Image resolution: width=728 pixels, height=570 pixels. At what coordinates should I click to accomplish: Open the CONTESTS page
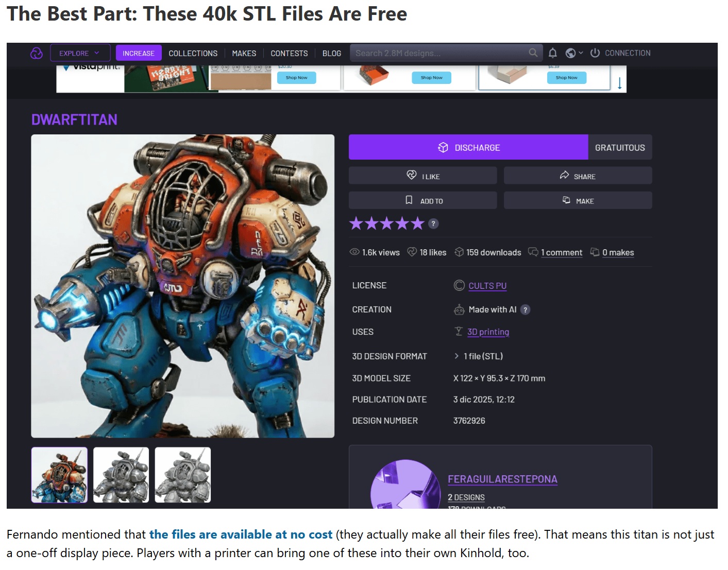[289, 53]
